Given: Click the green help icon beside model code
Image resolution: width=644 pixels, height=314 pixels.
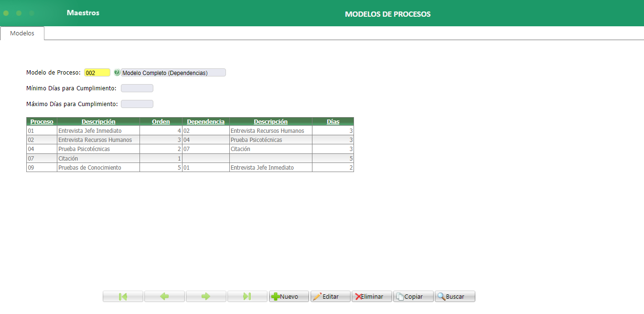Looking at the screenshot, I should pos(117,73).
